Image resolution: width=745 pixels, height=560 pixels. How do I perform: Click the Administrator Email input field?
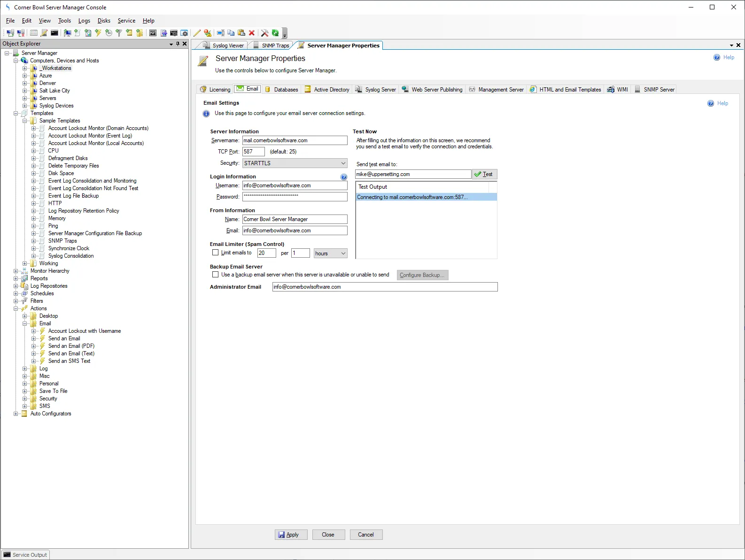click(x=385, y=287)
